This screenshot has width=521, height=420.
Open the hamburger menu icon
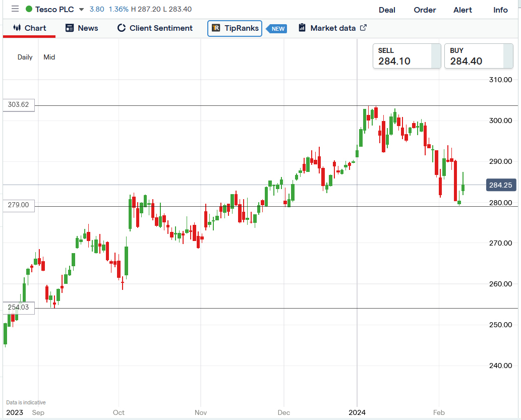[x=15, y=9]
